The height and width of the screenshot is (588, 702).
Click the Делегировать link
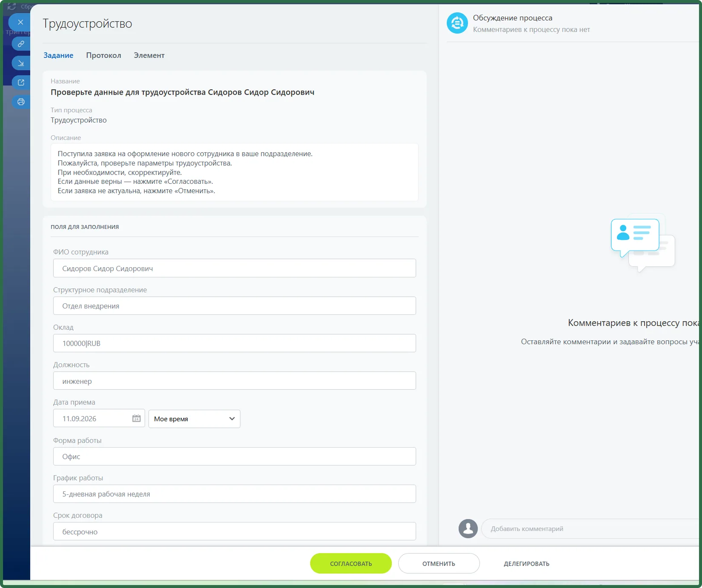click(526, 564)
